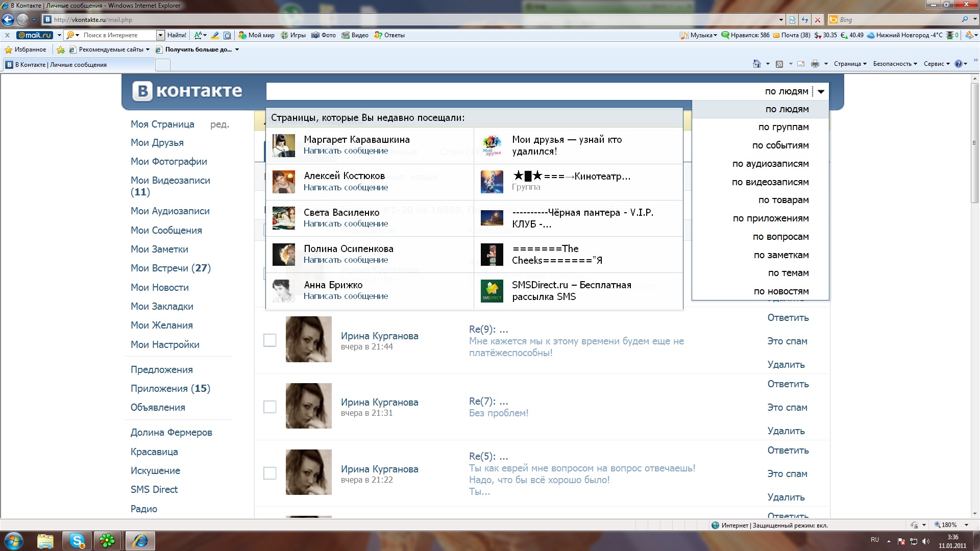Select по аудиозаписям search option
The height and width of the screenshot is (551, 980).
pos(770,164)
